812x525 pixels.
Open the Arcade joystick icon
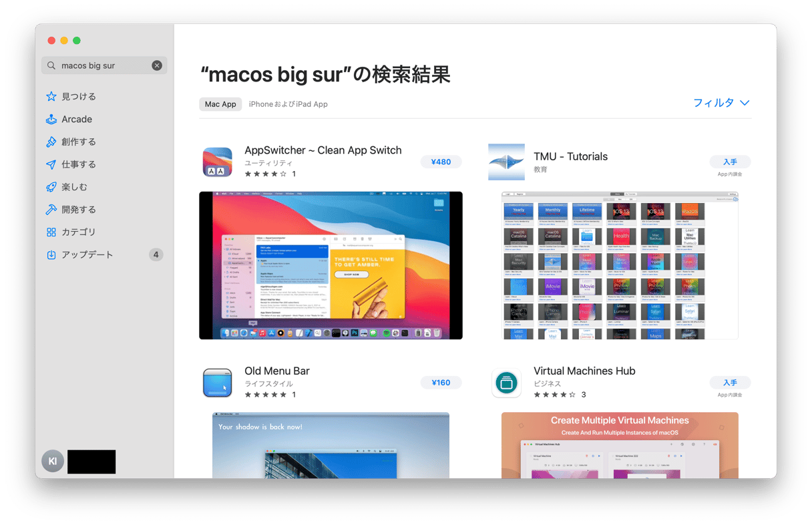pos(51,120)
